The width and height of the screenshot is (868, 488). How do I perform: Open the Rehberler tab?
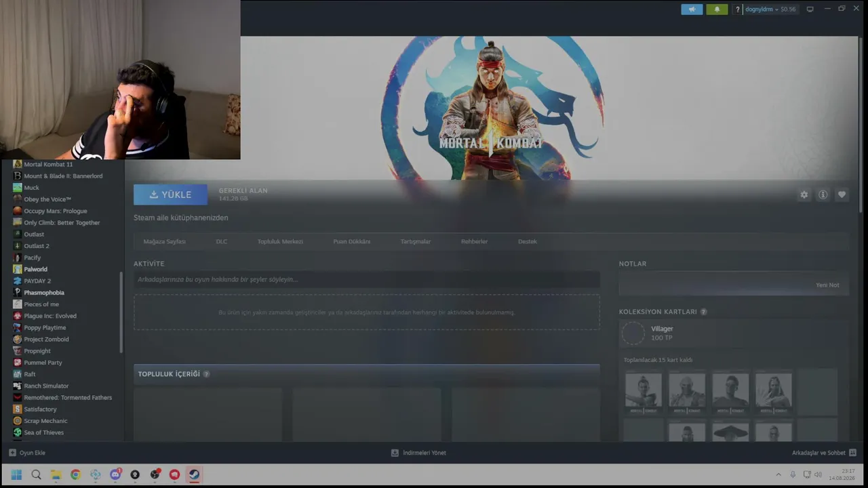[x=474, y=241]
